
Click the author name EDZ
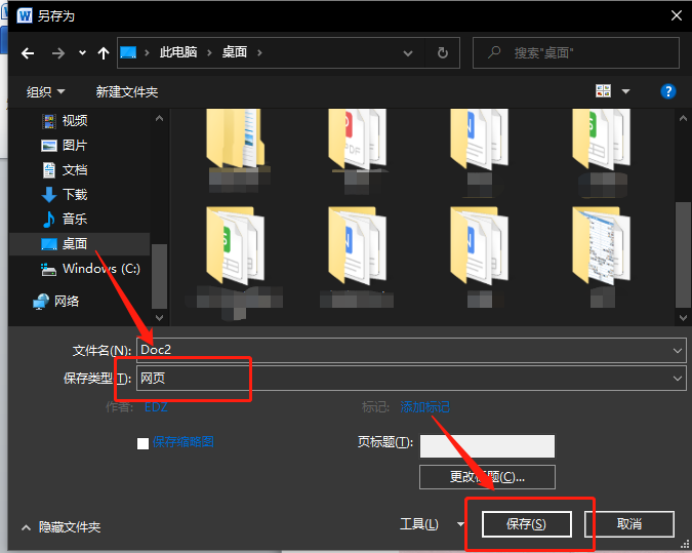[156, 407]
